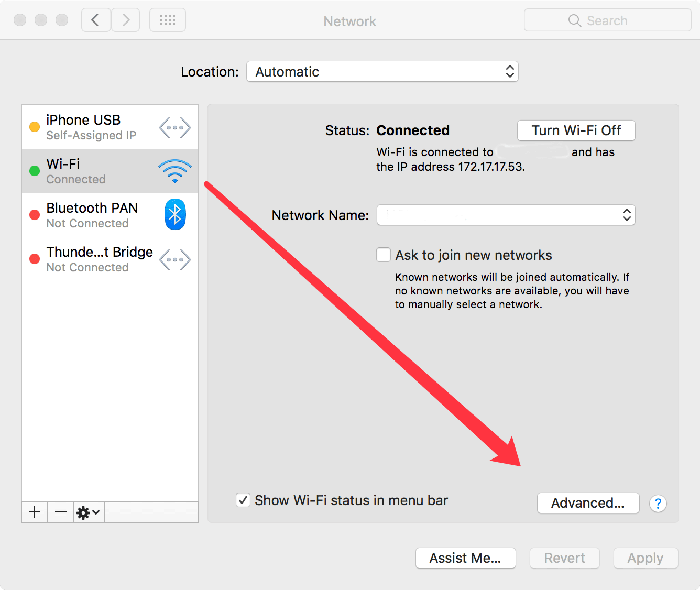Screen dimensions: 700x590
Task: Select Thunderbolt Bridge in the service list
Action: 110,259
